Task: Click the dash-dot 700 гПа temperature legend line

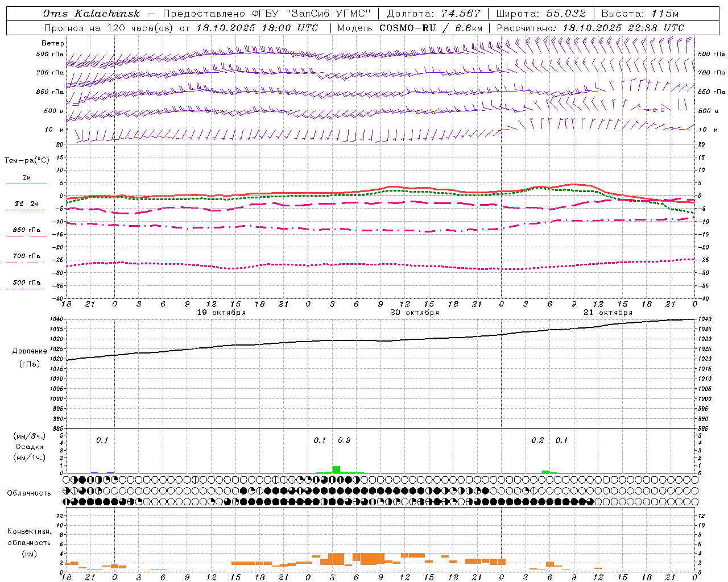Action: click(26, 263)
